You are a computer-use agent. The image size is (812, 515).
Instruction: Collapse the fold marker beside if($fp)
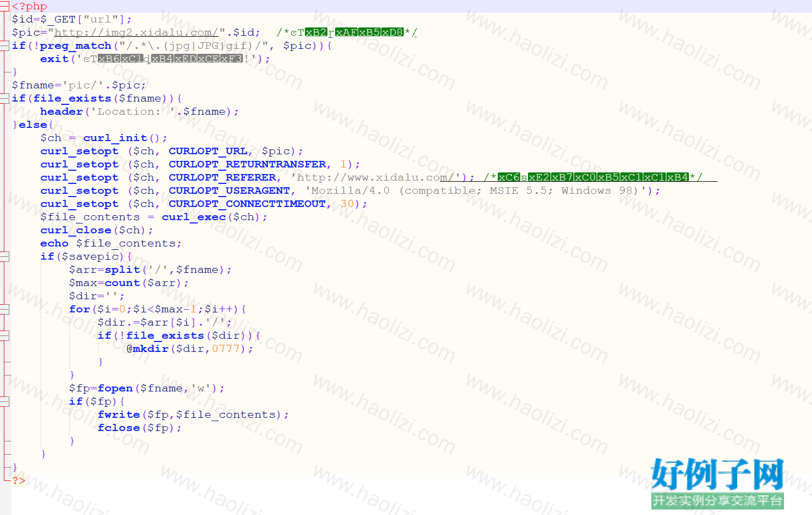click(4, 401)
